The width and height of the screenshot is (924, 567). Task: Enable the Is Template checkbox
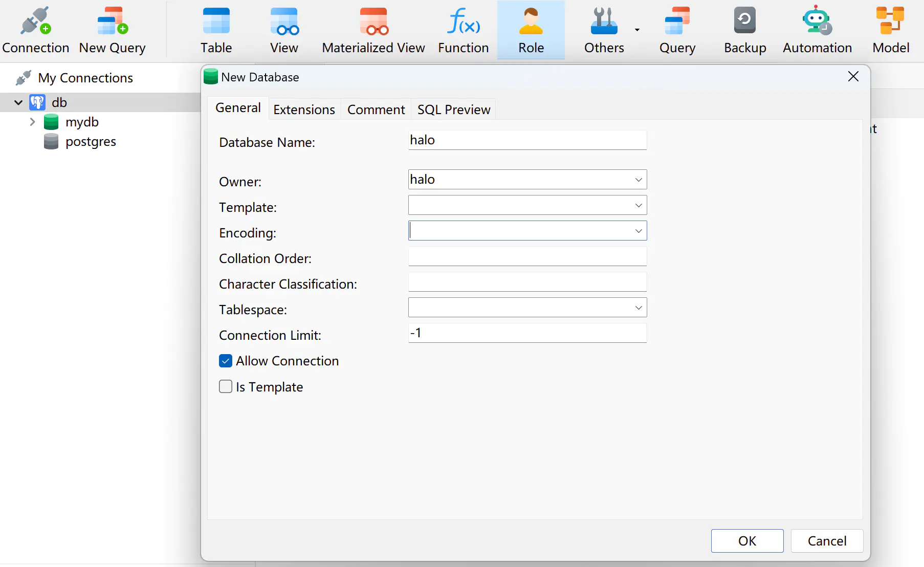coord(226,386)
